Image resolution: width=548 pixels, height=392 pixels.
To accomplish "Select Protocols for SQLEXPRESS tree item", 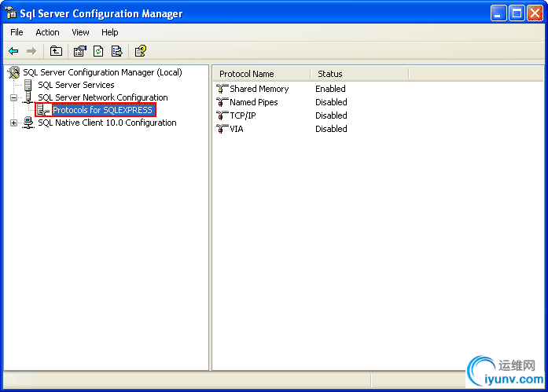I will (102, 110).
